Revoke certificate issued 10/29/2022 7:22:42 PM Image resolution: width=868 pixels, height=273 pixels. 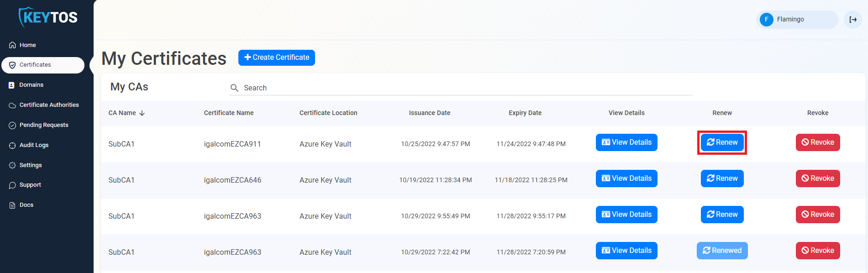[x=818, y=251]
